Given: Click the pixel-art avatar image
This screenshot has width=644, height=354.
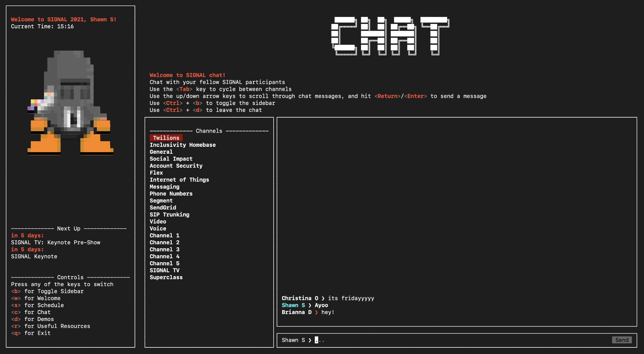Looking at the screenshot, I should [70, 103].
